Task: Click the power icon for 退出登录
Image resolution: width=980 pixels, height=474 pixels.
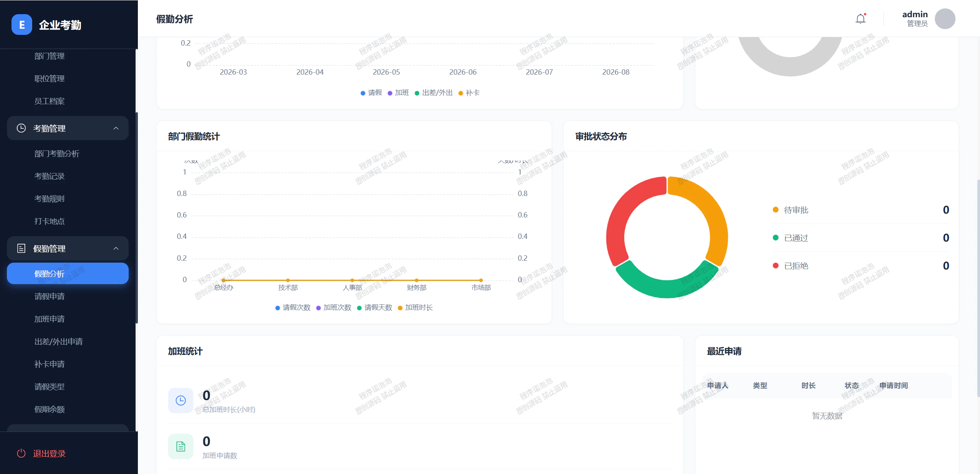Action: 21,453
